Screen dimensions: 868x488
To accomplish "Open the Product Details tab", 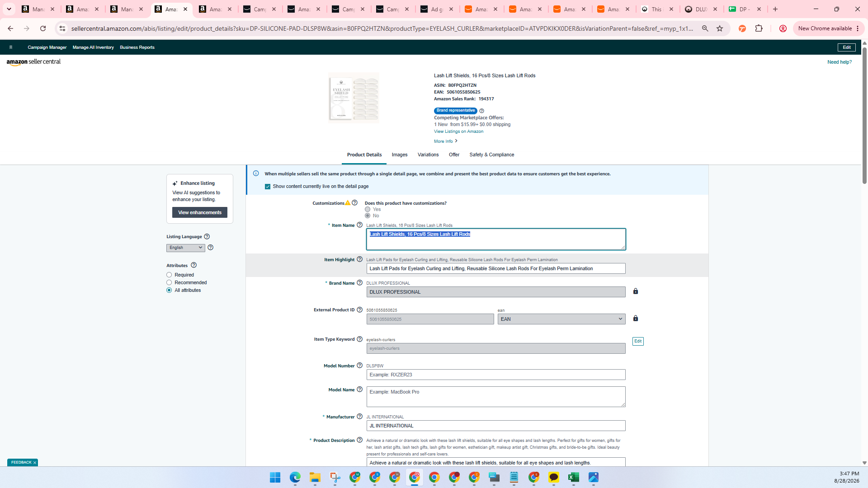I will pyautogui.click(x=364, y=155).
